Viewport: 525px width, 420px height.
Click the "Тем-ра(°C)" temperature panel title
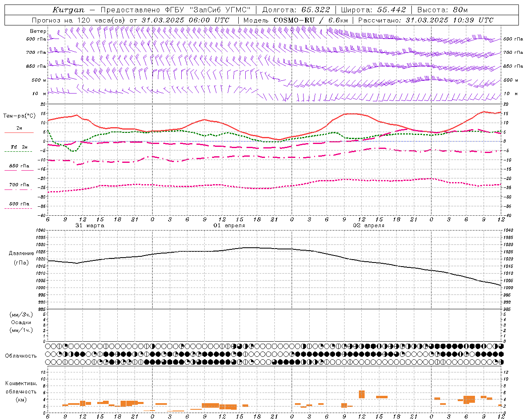pyautogui.click(x=19, y=116)
